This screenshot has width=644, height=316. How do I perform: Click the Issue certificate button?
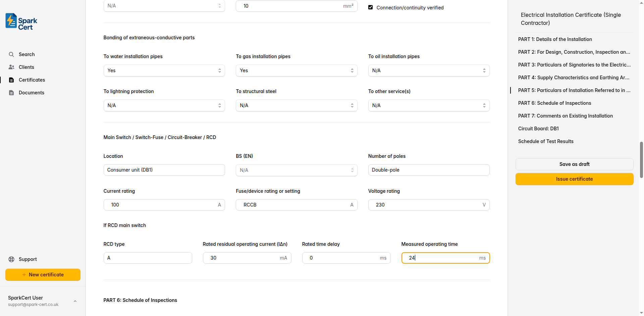[x=574, y=179]
